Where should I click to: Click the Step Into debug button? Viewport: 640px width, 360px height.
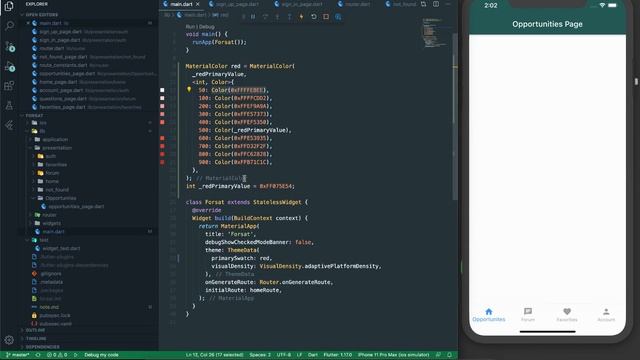point(278,17)
